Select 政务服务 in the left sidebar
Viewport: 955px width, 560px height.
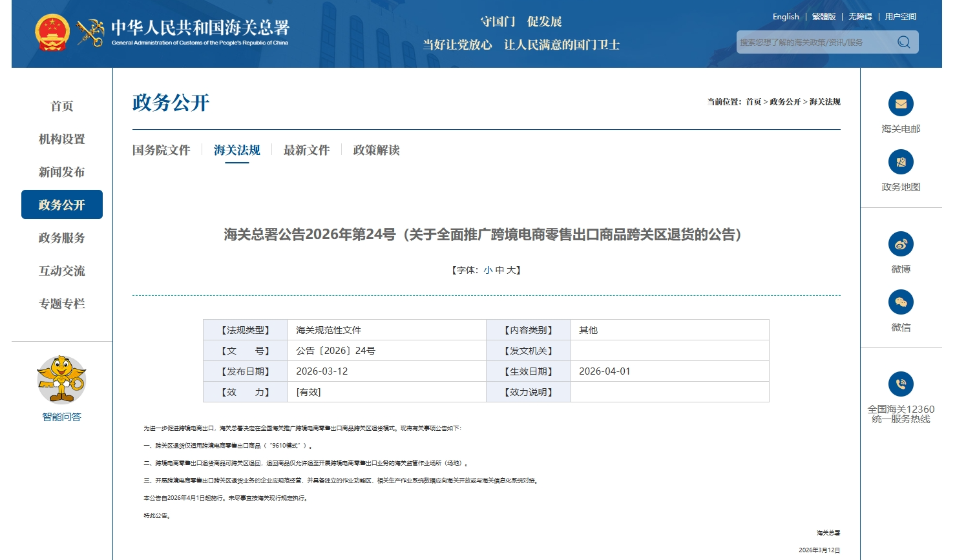point(61,238)
